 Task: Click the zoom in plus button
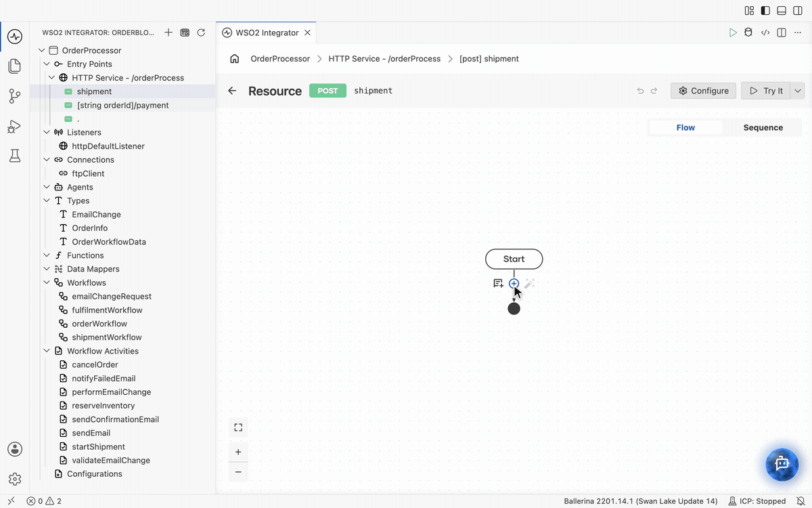click(238, 452)
